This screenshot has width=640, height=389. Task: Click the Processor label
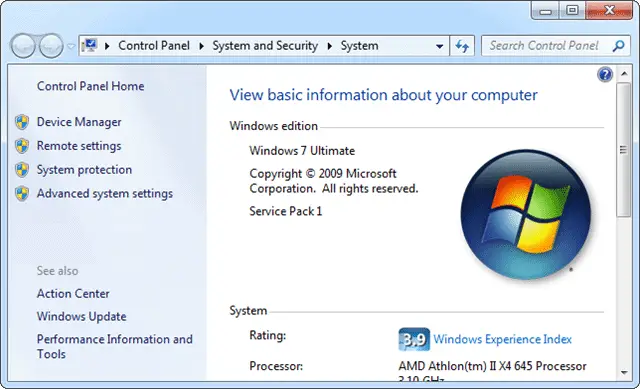pos(276,366)
